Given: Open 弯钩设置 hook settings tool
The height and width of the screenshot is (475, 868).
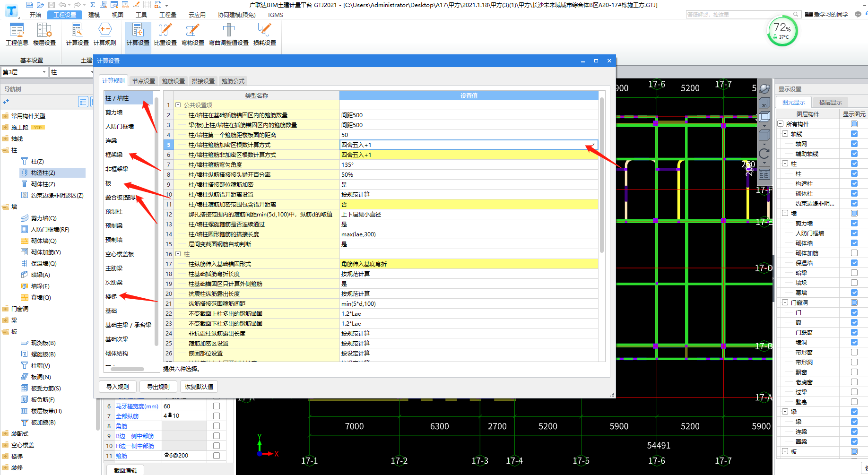Looking at the screenshot, I should tap(193, 35).
